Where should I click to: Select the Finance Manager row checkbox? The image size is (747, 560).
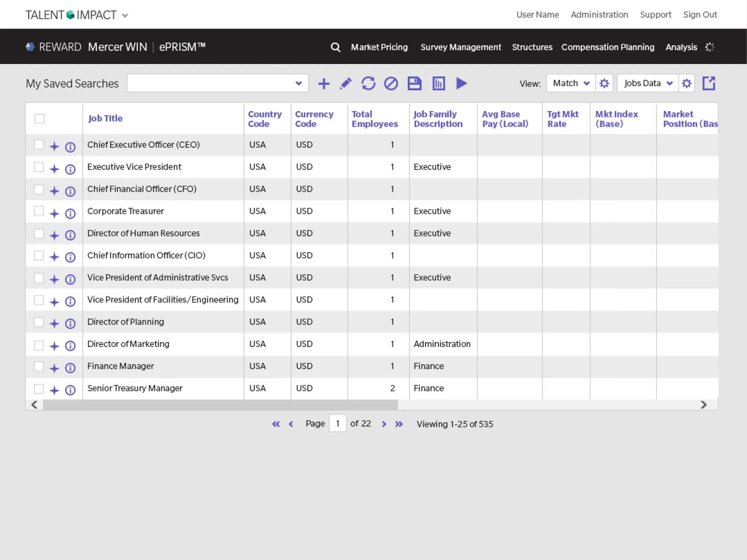(39, 366)
